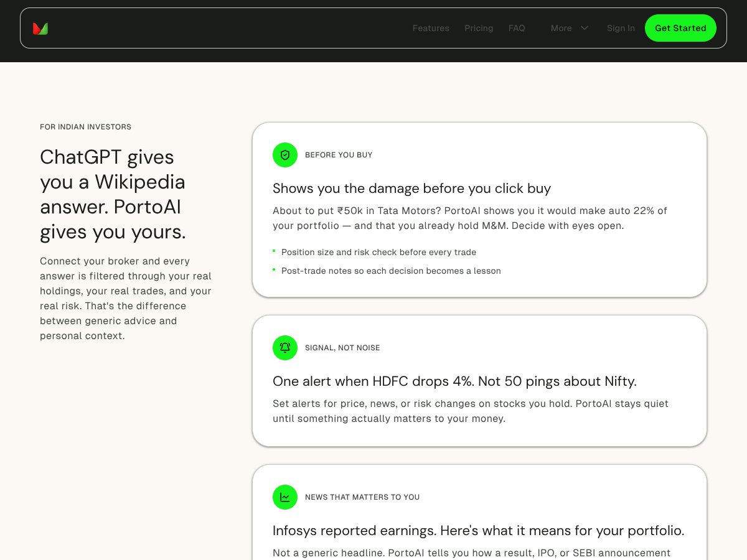Click the "One alert when HDFC drops 4%" heading
Screen dimensions: 747x560
pyautogui.click(x=454, y=381)
